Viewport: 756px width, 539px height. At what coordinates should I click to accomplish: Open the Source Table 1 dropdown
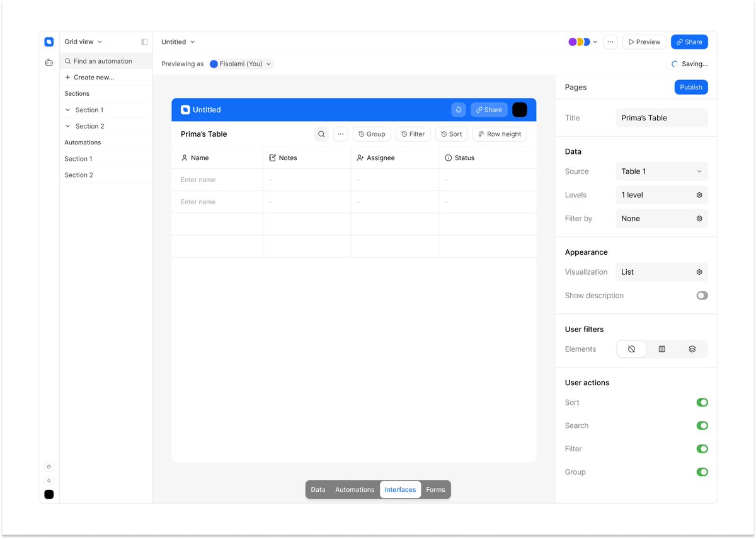pos(661,171)
